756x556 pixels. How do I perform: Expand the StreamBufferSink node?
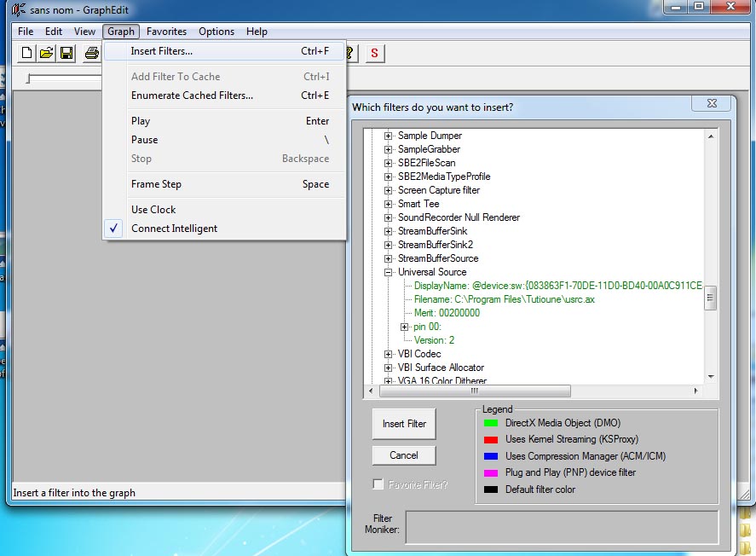tap(388, 231)
